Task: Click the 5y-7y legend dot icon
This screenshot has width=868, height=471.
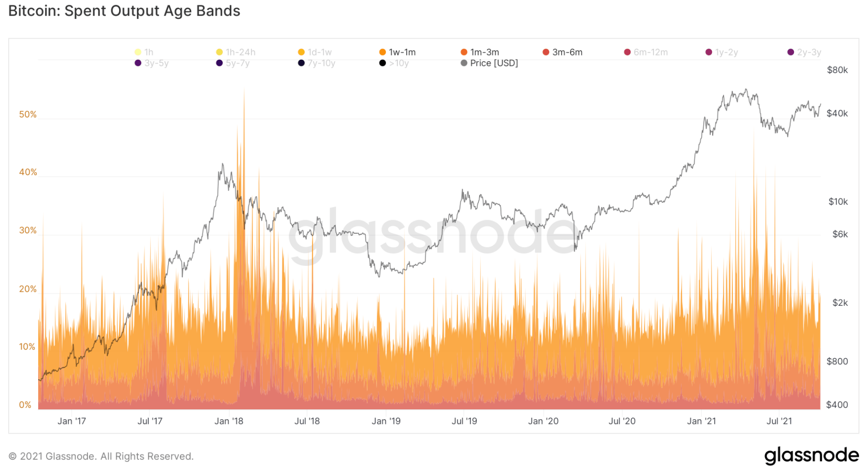Action: pos(219,63)
